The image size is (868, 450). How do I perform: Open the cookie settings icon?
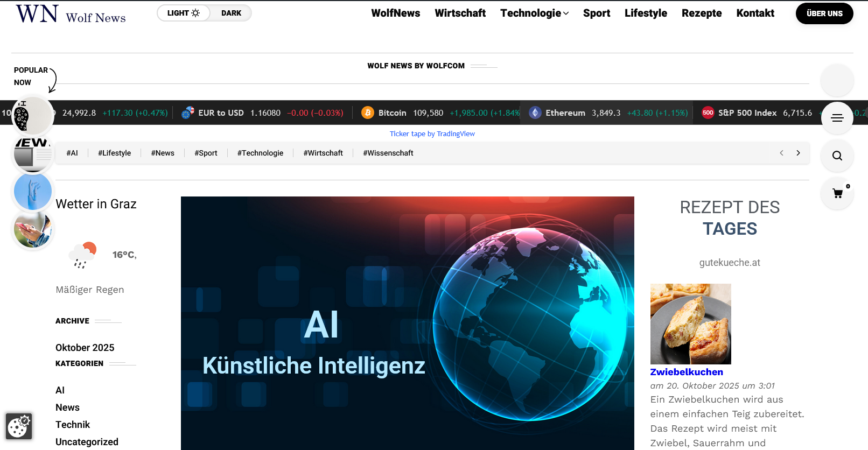click(x=19, y=426)
